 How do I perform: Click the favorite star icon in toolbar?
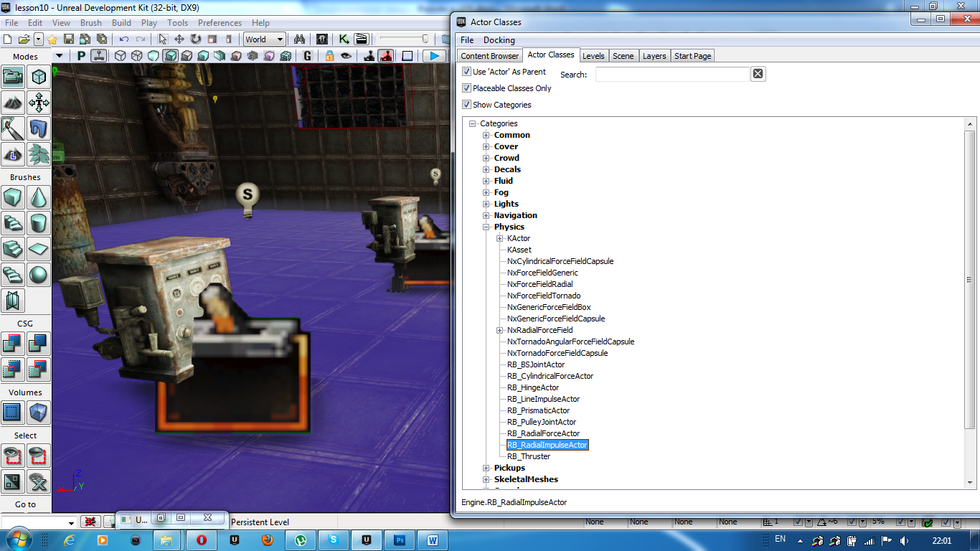(x=52, y=39)
